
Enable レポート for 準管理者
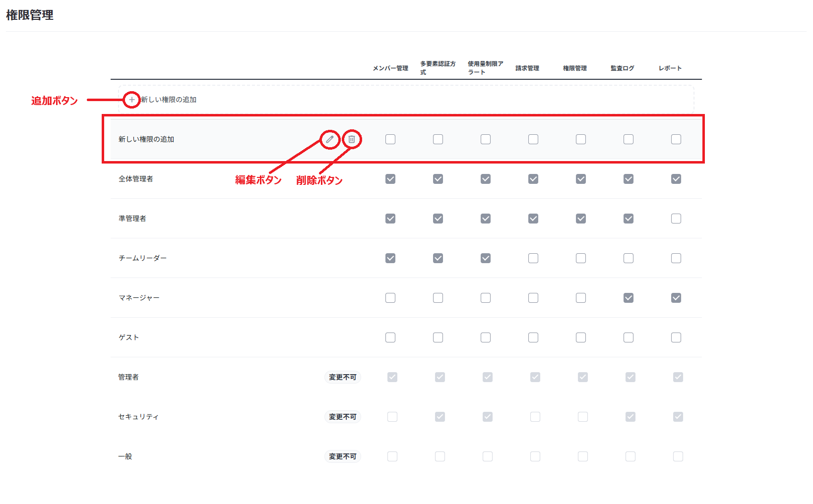(x=676, y=219)
